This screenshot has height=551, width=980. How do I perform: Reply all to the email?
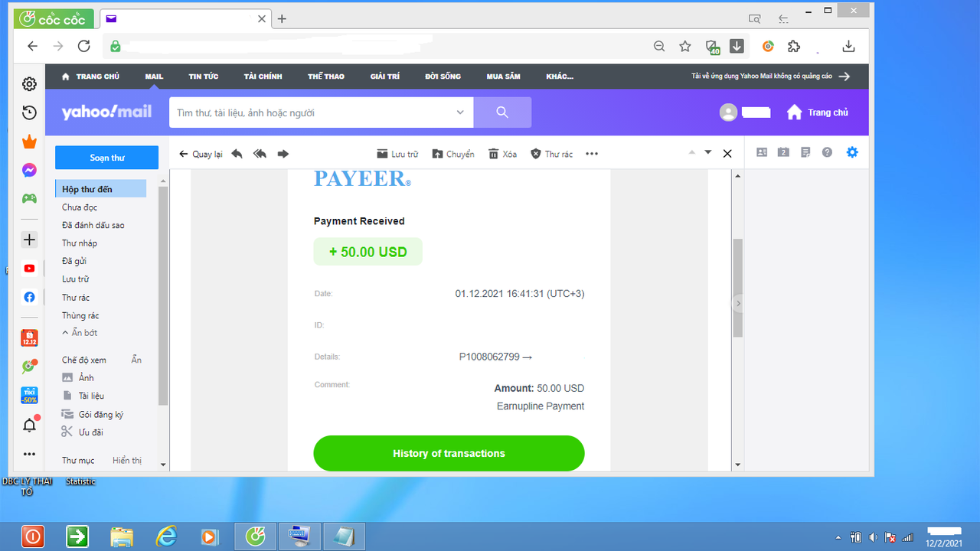click(x=260, y=154)
